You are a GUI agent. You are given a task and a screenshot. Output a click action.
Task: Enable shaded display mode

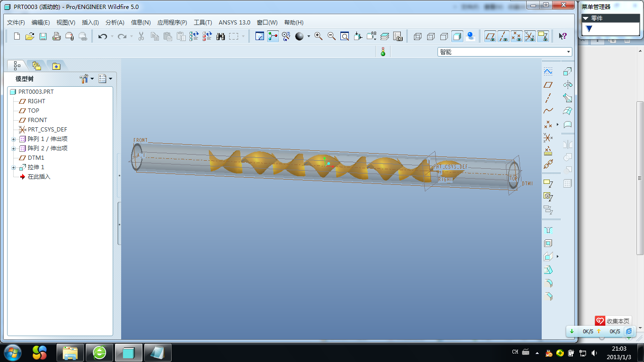457,36
